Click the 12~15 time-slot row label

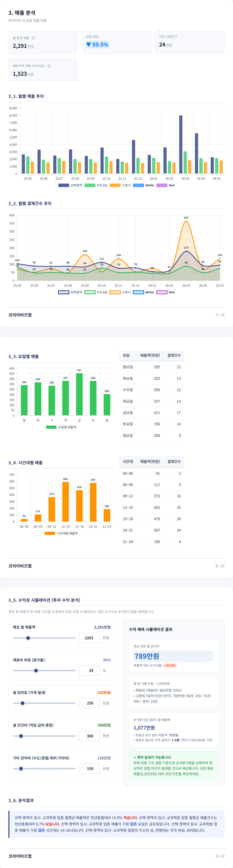click(x=128, y=507)
